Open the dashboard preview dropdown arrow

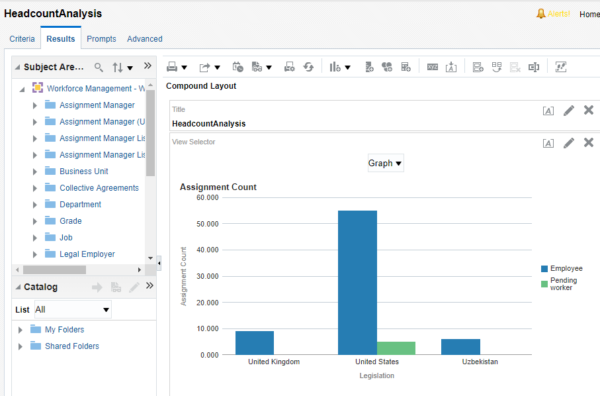[269, 68]
